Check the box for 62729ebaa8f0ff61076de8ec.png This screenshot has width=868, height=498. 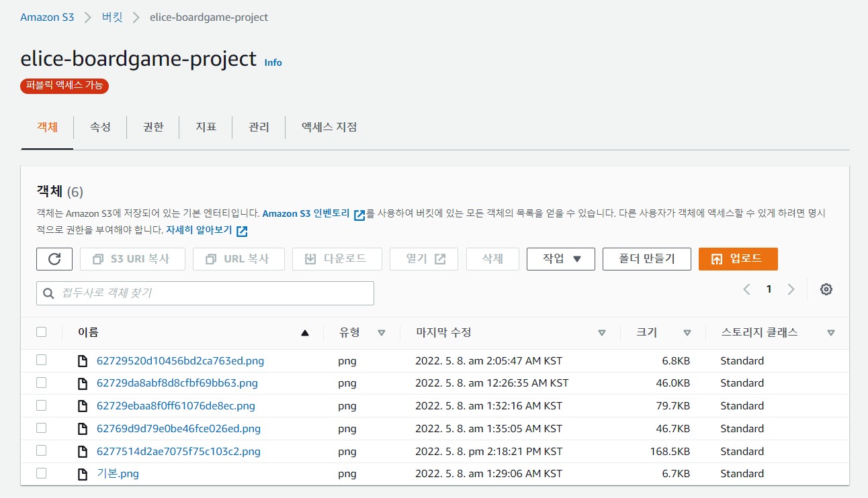(42, 405)
